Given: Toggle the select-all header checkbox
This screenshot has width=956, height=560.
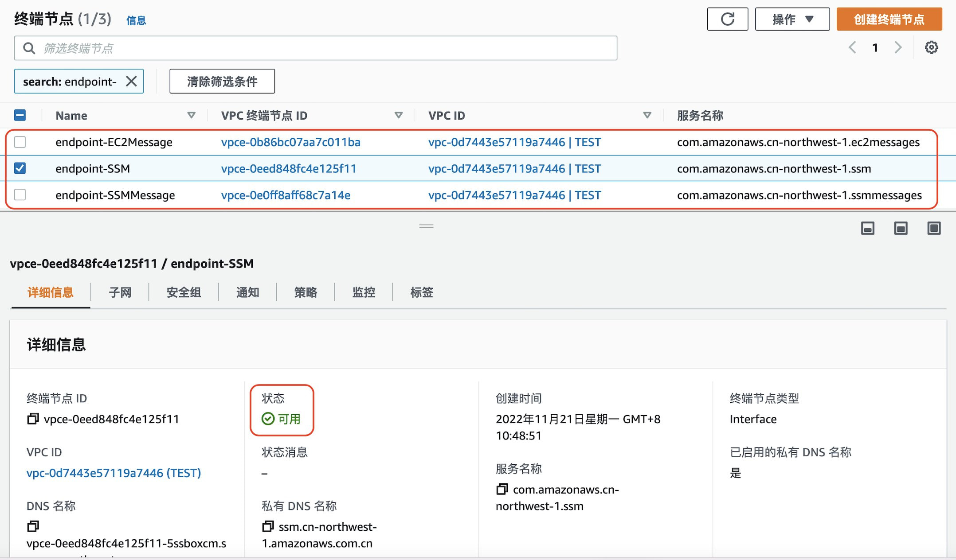Looking at the screenshot, I should pyautogui.click(x=20, y=115).
